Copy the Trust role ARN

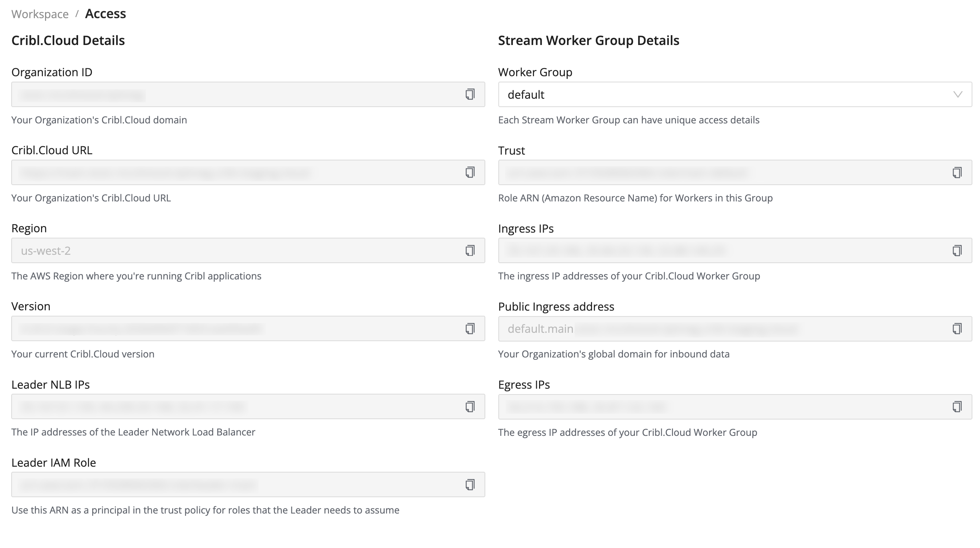pos(957,172)
